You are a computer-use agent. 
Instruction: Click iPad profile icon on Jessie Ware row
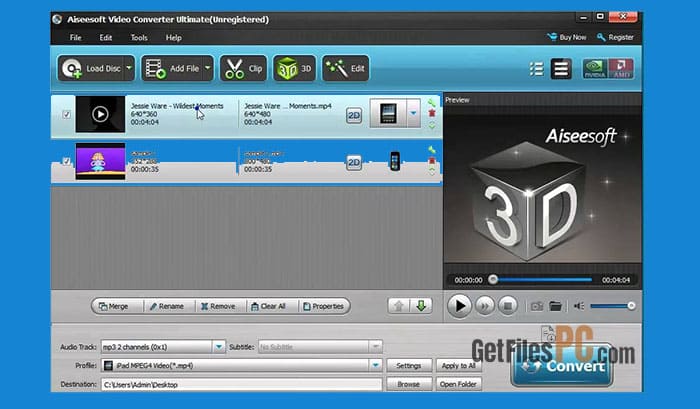click(x=388, y=113)
